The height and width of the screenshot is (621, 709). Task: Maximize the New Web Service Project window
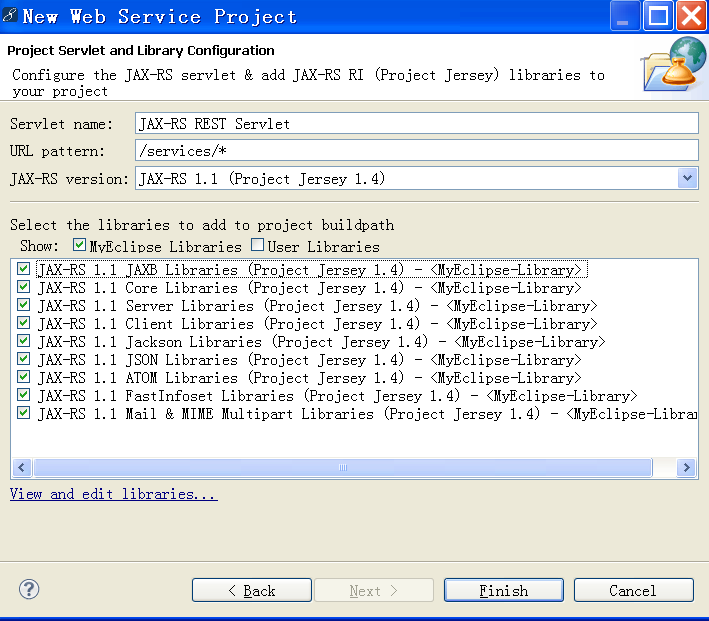(x=658, y=16)
